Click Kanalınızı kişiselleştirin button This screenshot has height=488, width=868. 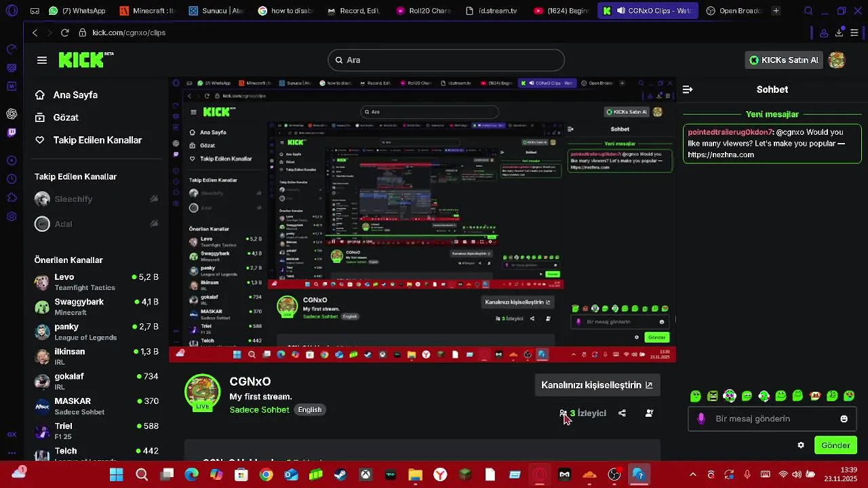[x=597, y=385]
